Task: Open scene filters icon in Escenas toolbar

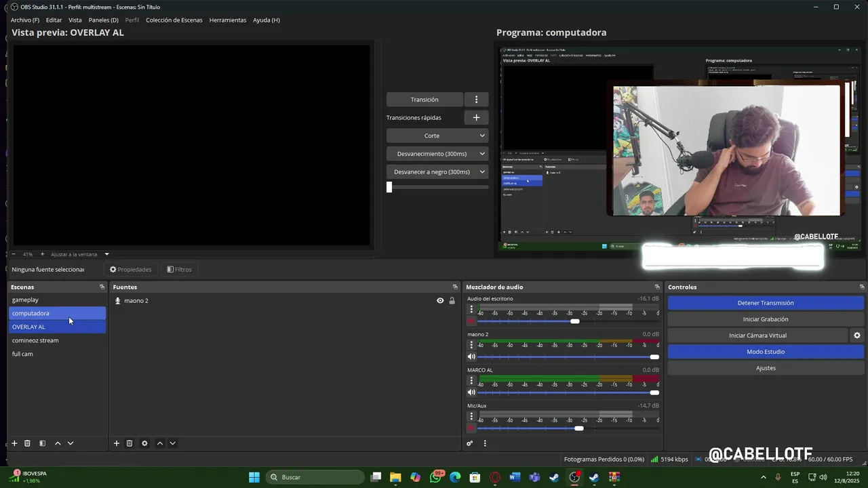Action: click(42, 443)
